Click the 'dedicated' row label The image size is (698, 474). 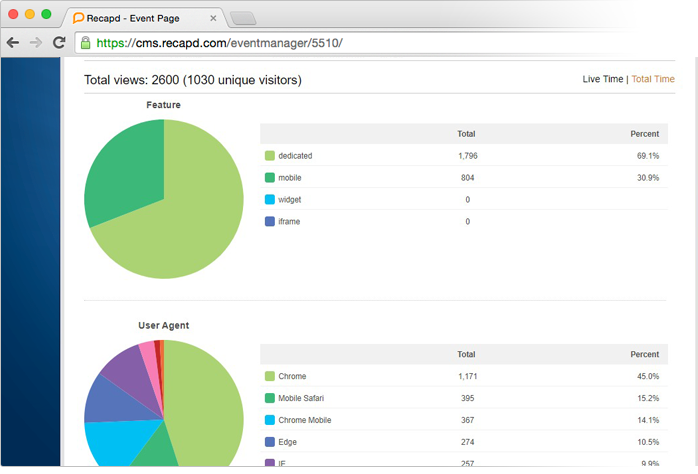[x=295, y=156]
